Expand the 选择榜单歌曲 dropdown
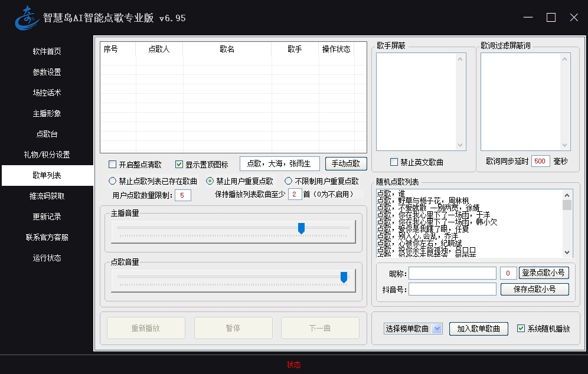Image resolution: width=588 pixels, height=374 pixels. point(437,329)
